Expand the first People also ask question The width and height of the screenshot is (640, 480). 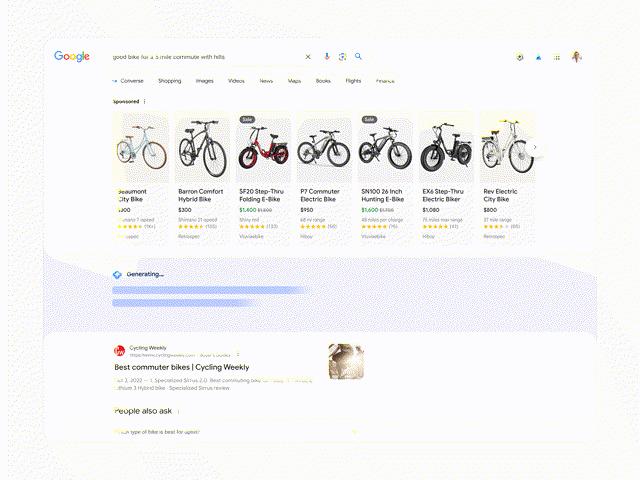[x=235, y=432]
